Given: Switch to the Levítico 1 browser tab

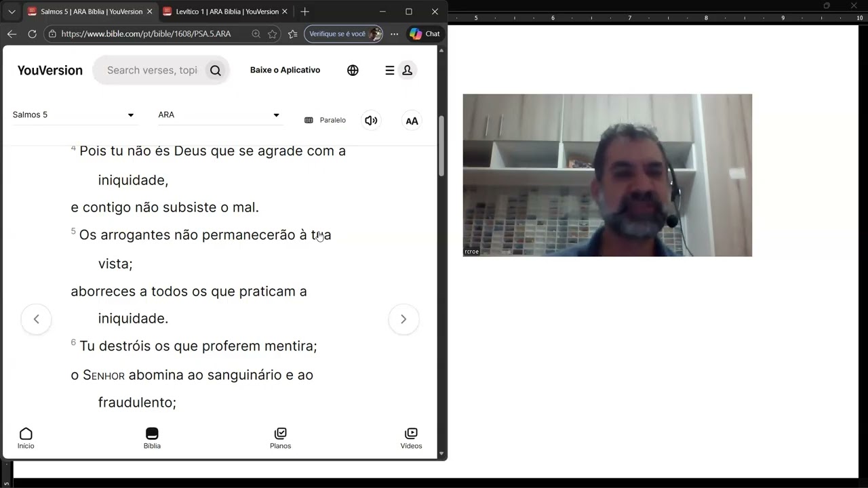Looking at the screenshot, I should (x=225, y=12).
